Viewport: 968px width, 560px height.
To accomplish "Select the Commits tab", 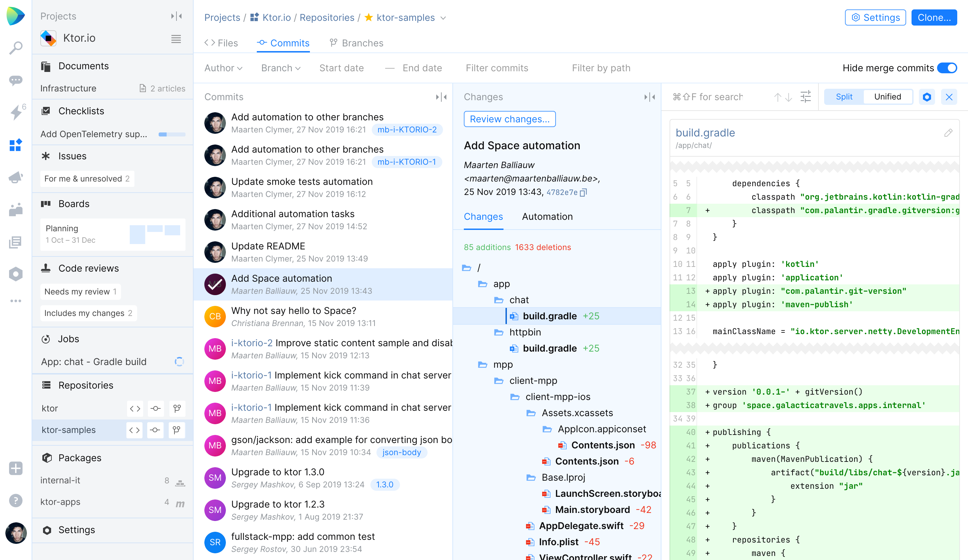I will (283, 43).
